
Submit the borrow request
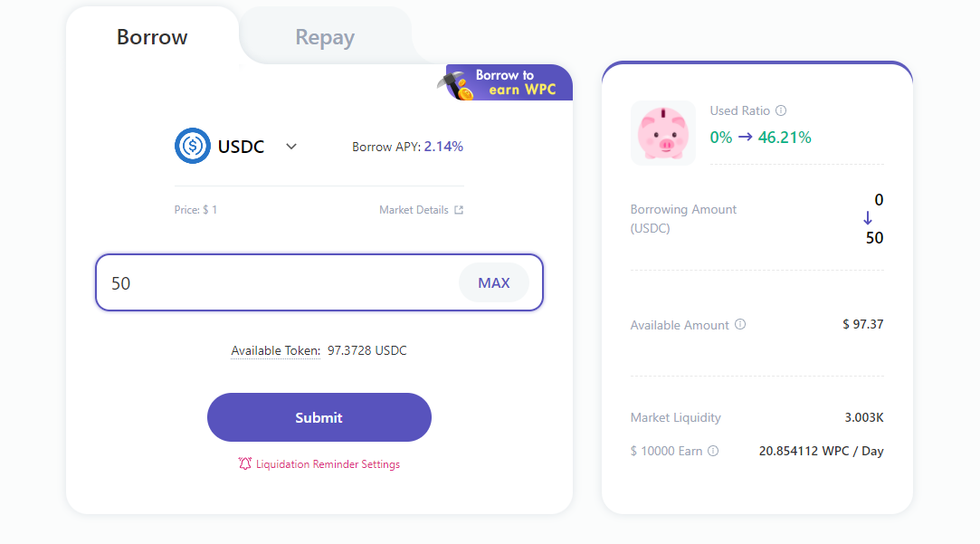(319, 417)
